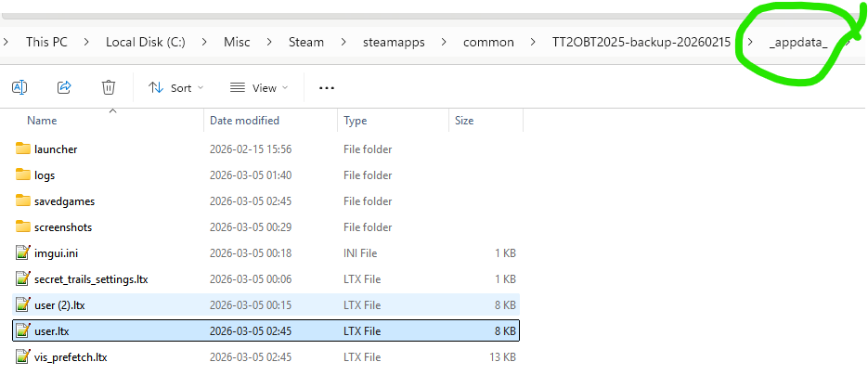
Task: Navigate to steamapps breadcrumb segment
Action: (390, 42)
